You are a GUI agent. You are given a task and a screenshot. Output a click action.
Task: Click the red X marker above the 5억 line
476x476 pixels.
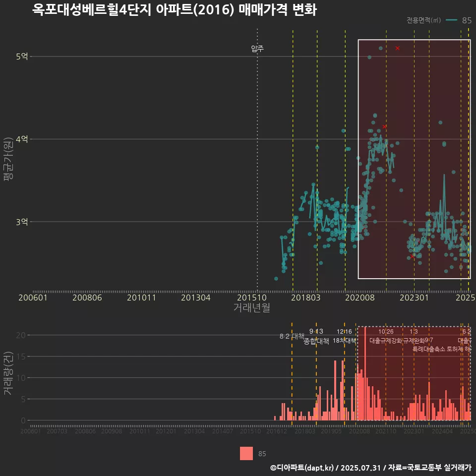click(397, 48)
